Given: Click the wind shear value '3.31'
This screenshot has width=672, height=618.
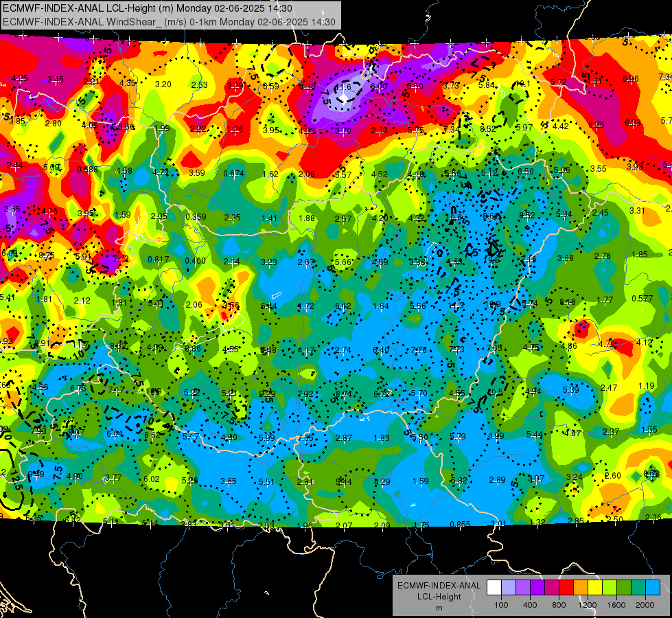Looking at the screenshot, I should click(637, 211).
